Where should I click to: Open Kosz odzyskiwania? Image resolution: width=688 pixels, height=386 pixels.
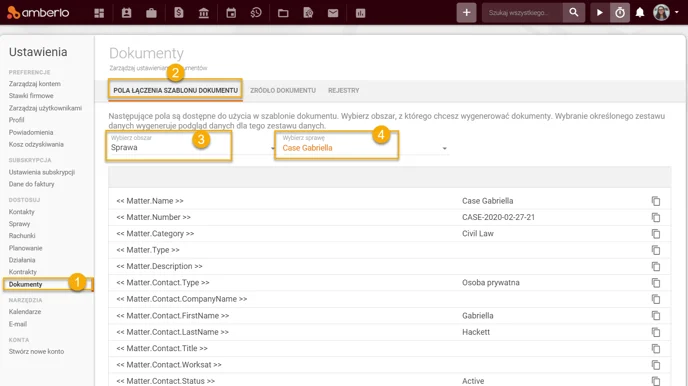click(x=36, y=144)
